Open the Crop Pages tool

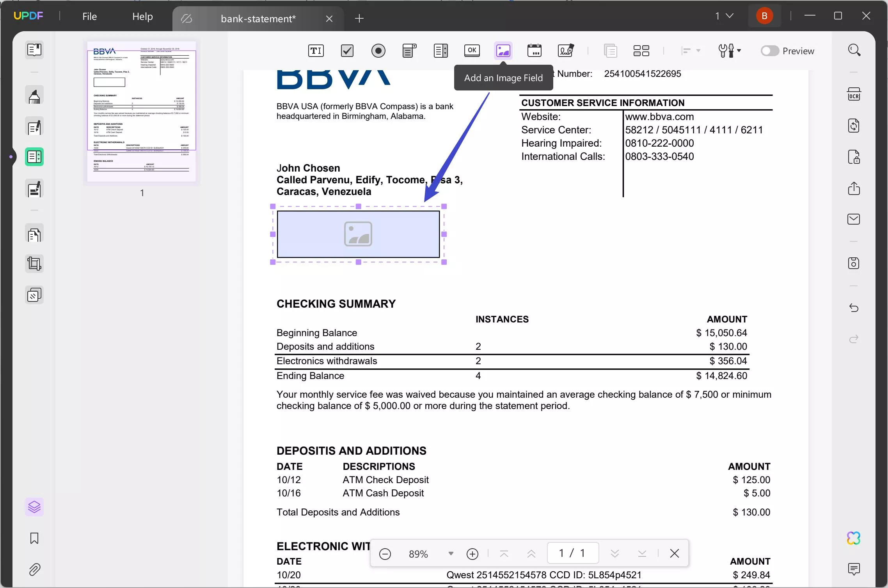[x=34, y=264]
